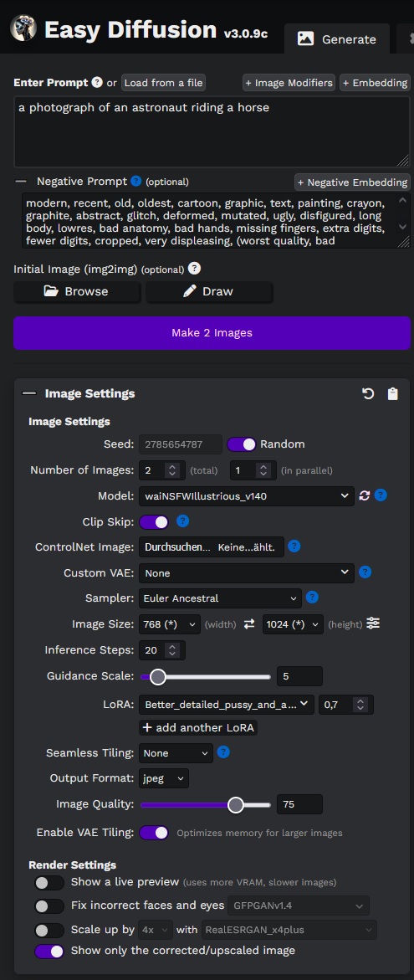Click the clipboard icon in Image Settings
Image resolution: width=414 pixels, height=980 pixels.
point(392,393)
